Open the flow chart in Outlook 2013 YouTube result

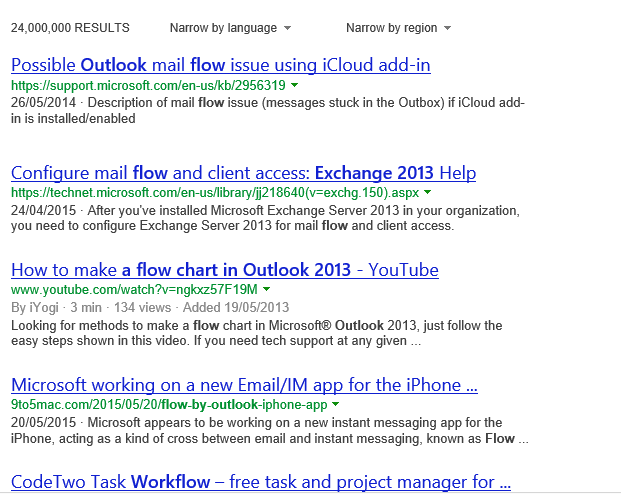tap(224, 270)
